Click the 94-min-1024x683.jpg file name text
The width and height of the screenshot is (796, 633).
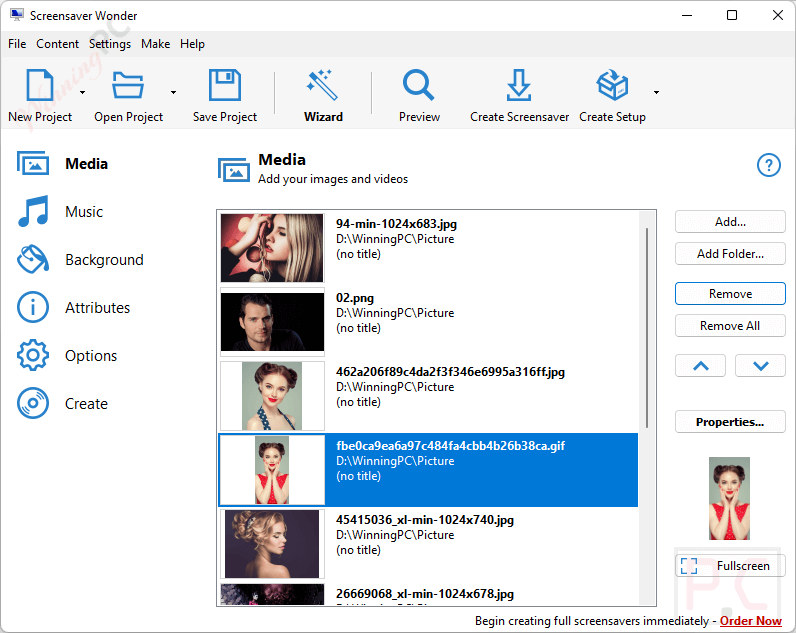pyautogui.click(x=396, y=224)
